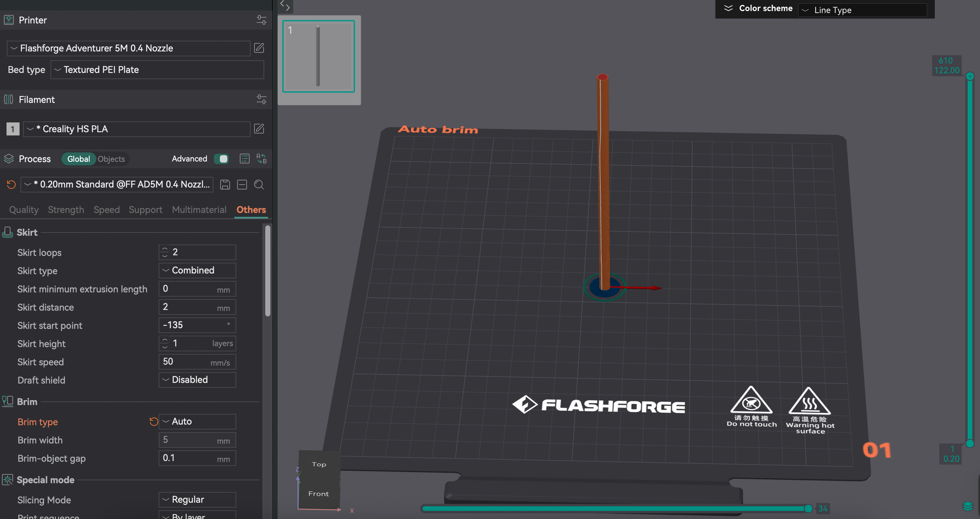The height and width of the screenshot is (519, 980).
Task: Click the vertical layer slider bottom handle
Action: point(970,443)
